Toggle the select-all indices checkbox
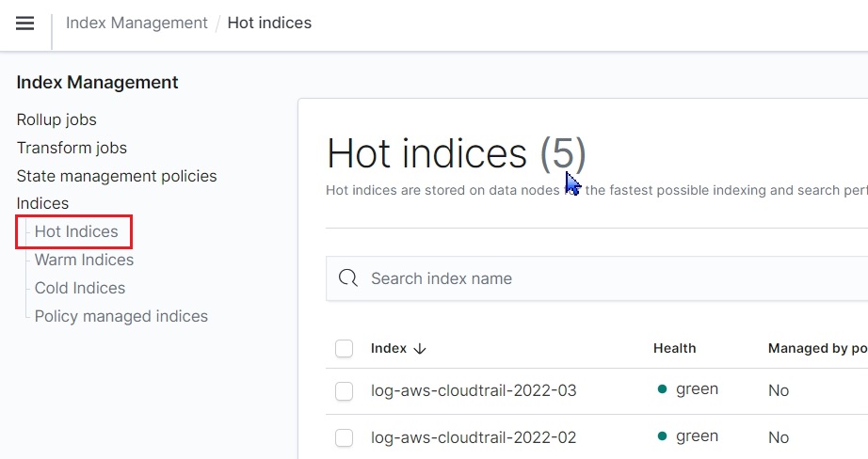This screenshot has width=868, height=459. point(345,349)
